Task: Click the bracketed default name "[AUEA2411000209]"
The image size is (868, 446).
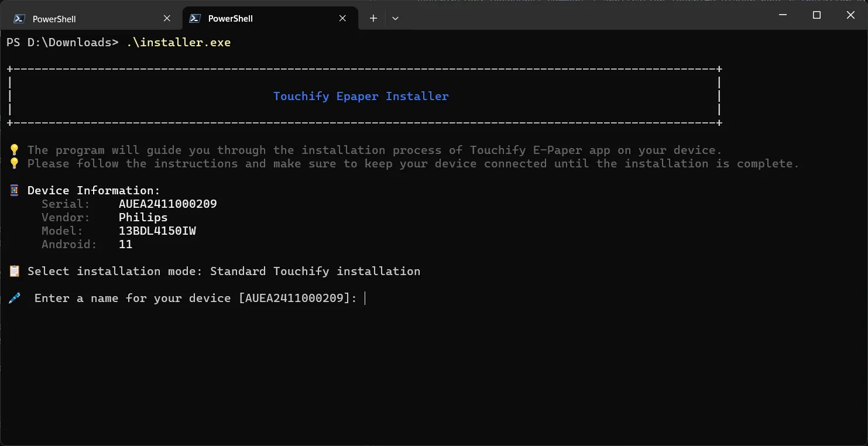Action: tap(294, 299)
